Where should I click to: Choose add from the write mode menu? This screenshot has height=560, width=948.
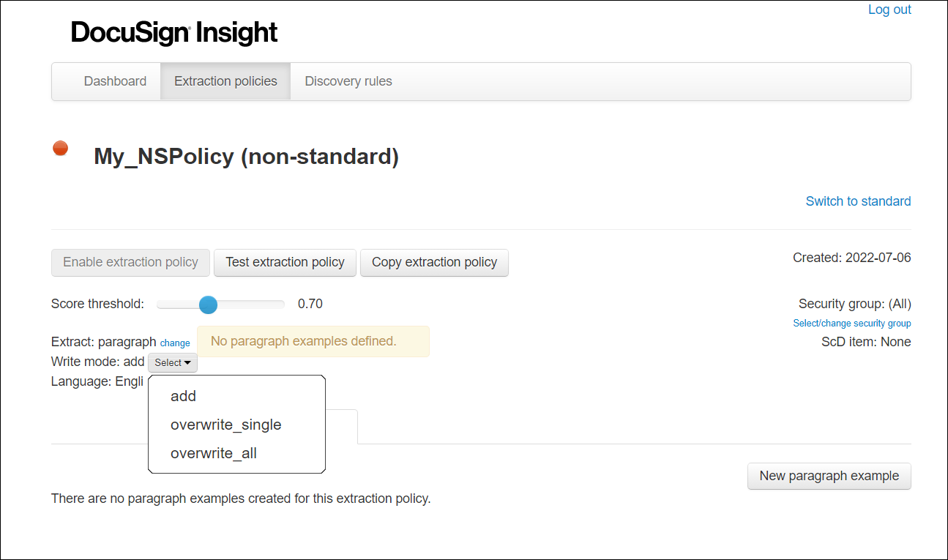(x=183, y=396)
